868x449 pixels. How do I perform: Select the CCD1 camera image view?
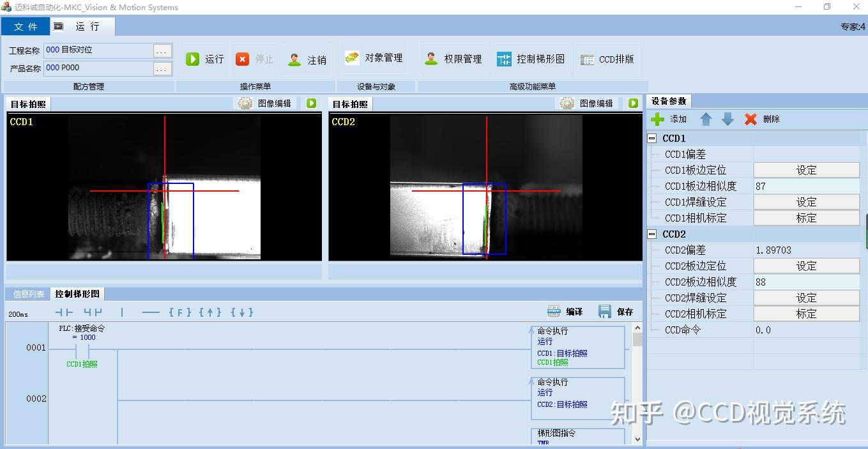point(164,187)
